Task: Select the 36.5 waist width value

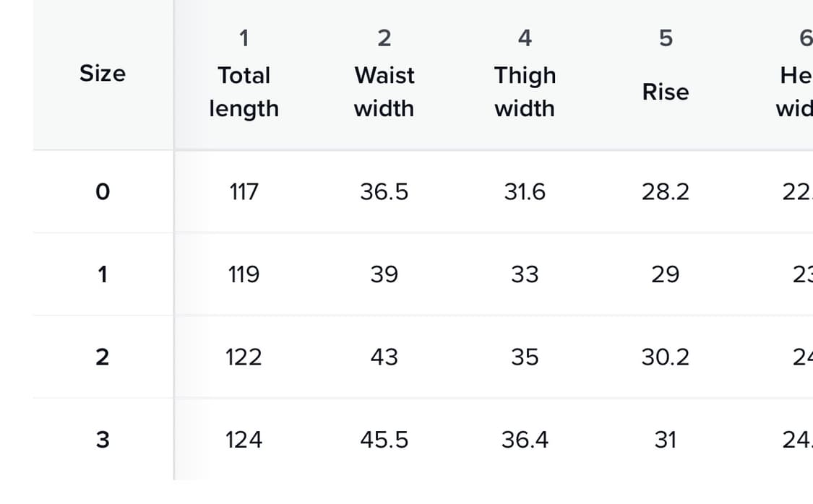Action: 384,192
